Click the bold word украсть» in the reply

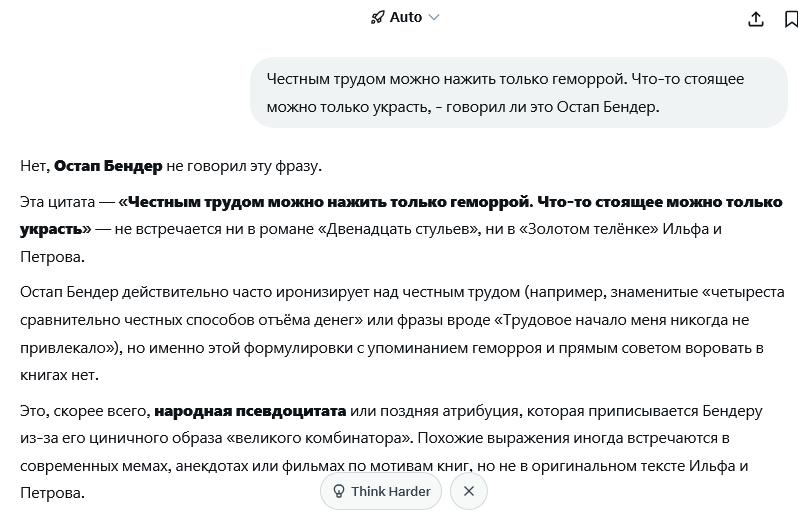point(55,229)
